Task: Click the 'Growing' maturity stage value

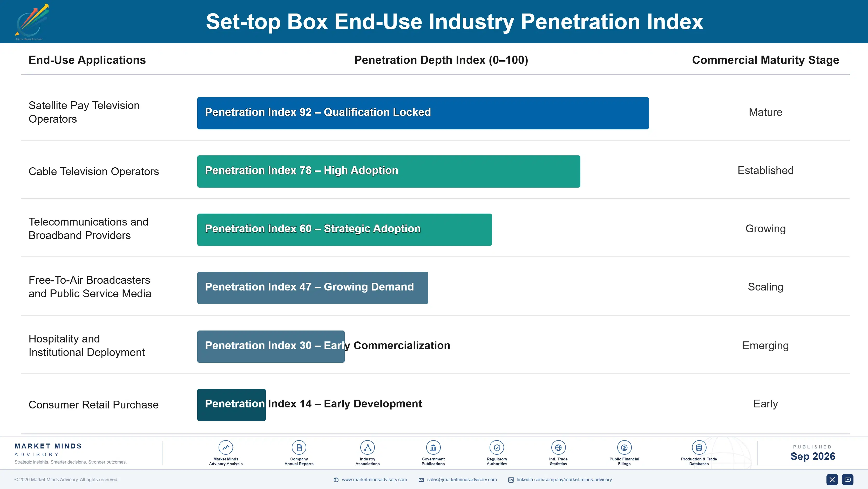Action: pyautogui.click(x=765, y=229)
